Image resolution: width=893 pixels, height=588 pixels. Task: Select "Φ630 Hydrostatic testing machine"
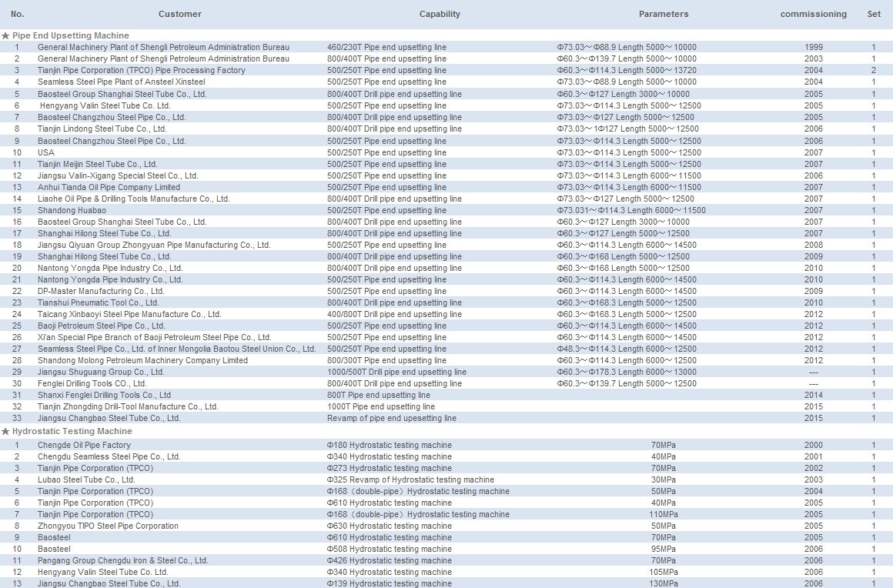[390, 526]
